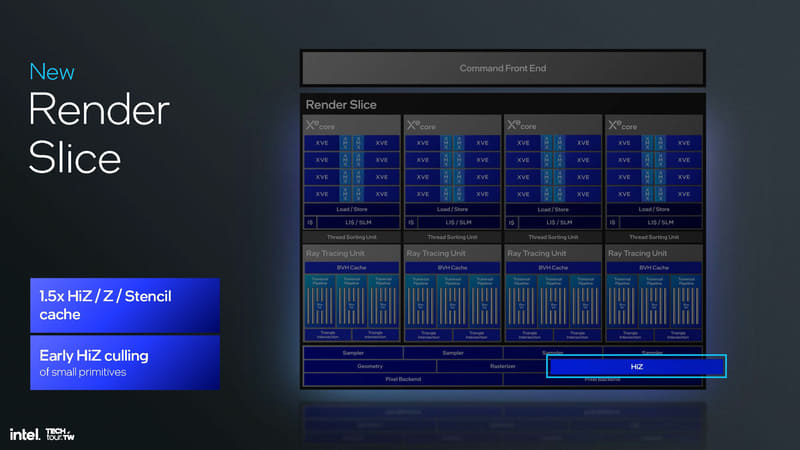Click the large 'Render Slice' slide title
Image resolution: width=800 pixels, height=450 pixels.
point(99,133)
